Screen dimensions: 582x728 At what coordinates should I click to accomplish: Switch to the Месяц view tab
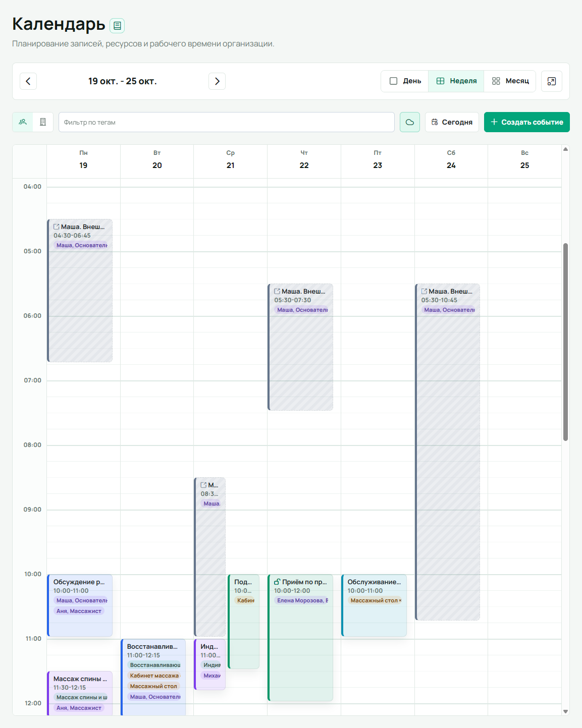click(510, 81)
